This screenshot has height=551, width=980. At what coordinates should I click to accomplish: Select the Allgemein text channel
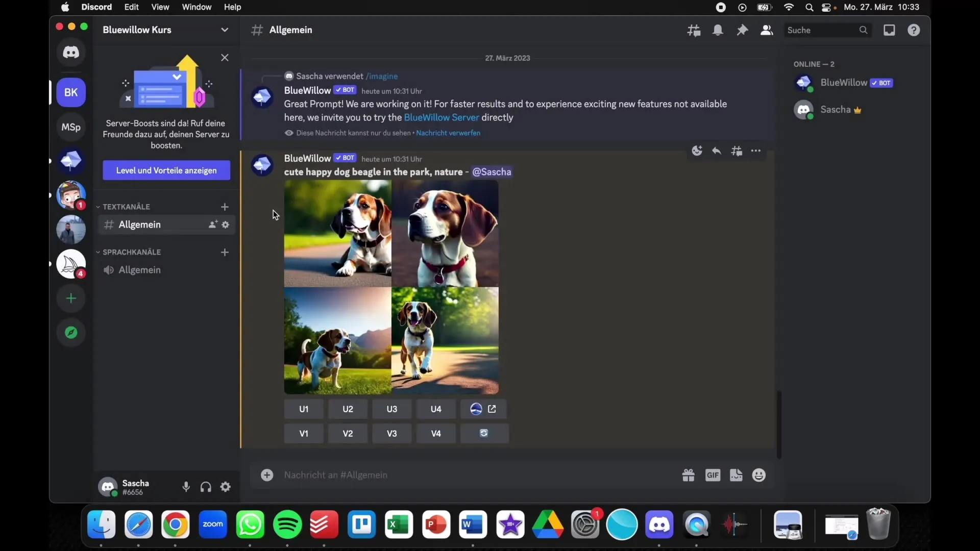pyautogui.click(x=166, y=224)
